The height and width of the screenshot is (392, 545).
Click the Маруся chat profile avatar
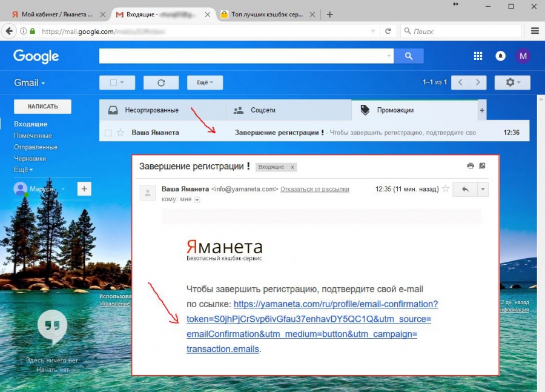21,189
